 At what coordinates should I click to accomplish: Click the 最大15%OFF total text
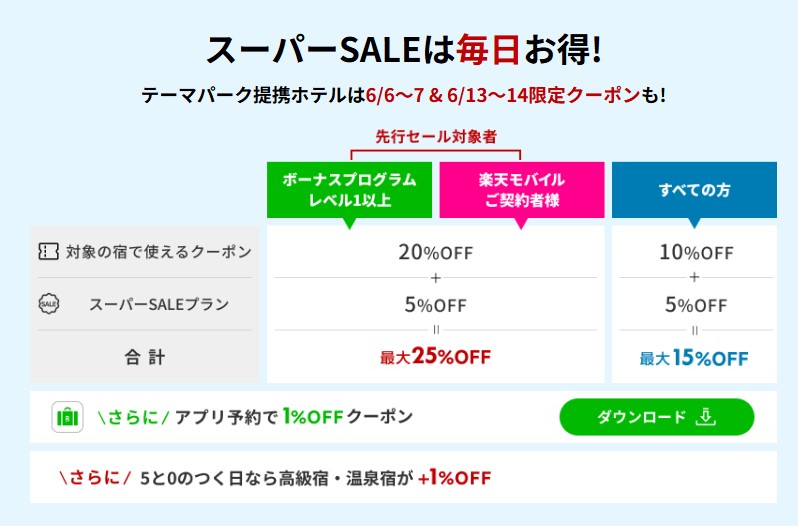pyautogui.click(x=694, y=358)
